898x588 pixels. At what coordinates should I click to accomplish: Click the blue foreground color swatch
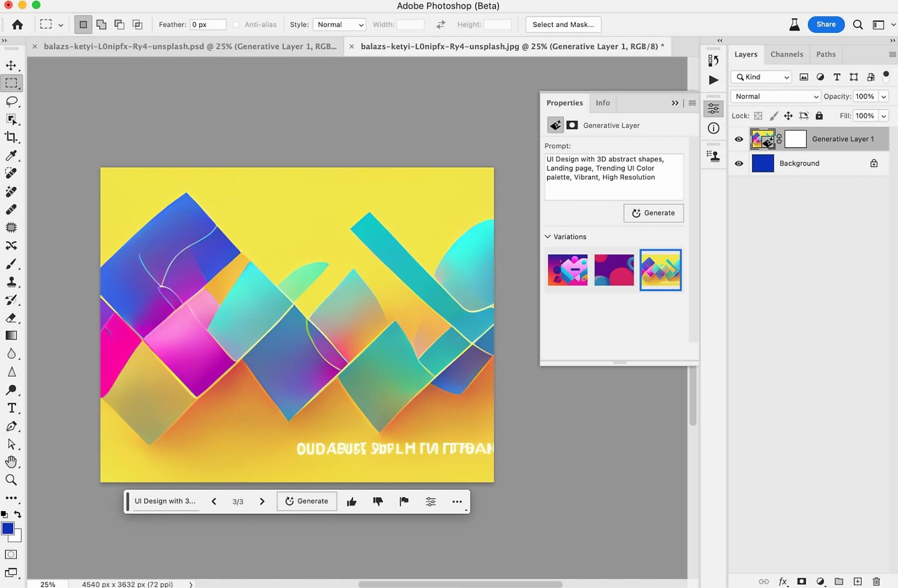tap(7, 528)
